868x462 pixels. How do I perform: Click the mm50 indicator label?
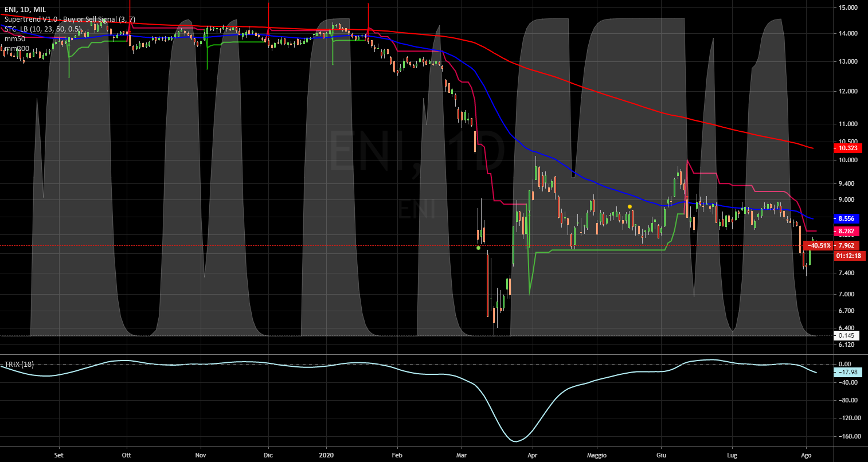[x=14, y=38]
